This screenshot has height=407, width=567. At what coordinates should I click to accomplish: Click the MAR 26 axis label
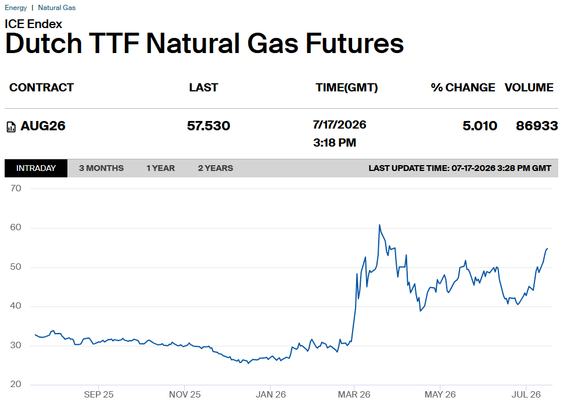pos(354,394)
